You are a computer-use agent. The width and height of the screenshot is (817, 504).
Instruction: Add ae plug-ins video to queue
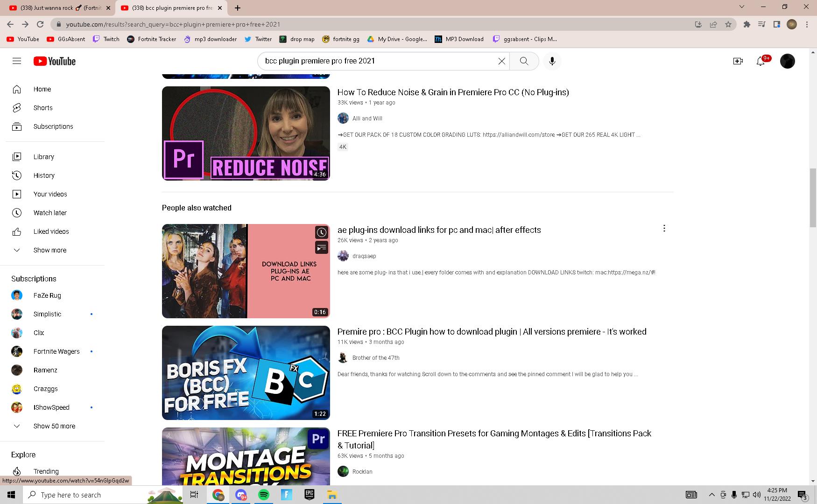point(321,247)
